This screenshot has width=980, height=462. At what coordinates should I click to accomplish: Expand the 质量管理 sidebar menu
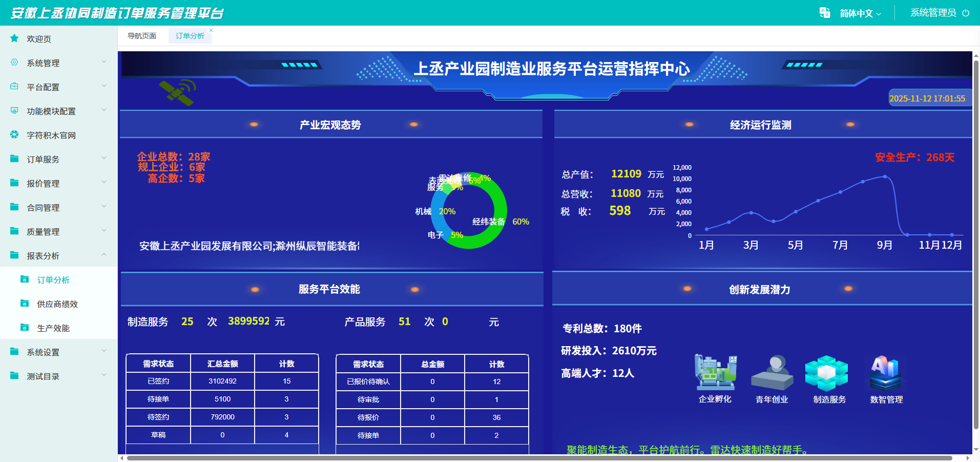point(58,231)
